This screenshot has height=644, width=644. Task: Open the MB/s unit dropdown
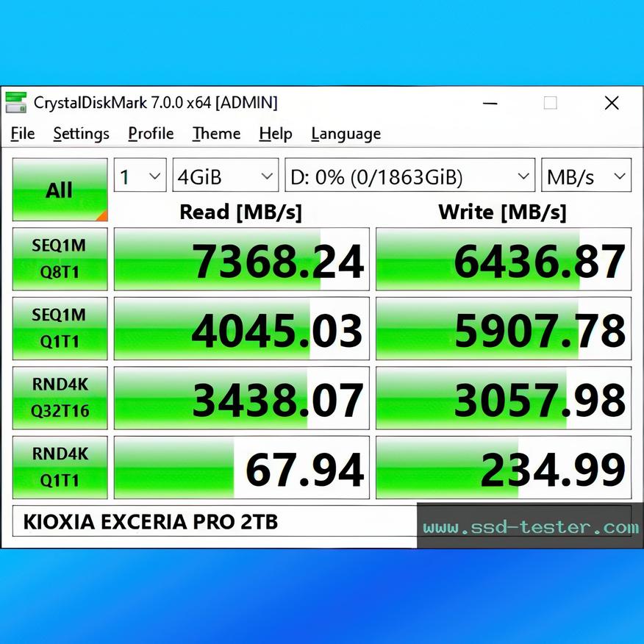point(586,176)
